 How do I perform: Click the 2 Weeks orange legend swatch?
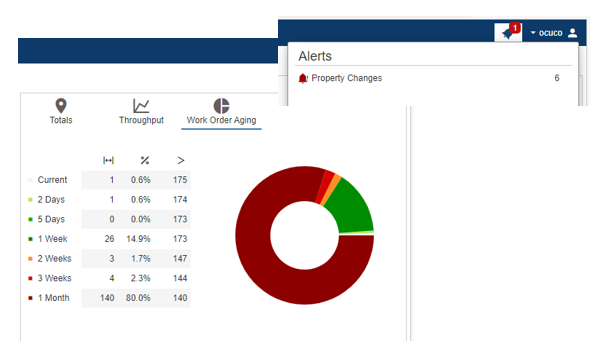pos(30,259)
